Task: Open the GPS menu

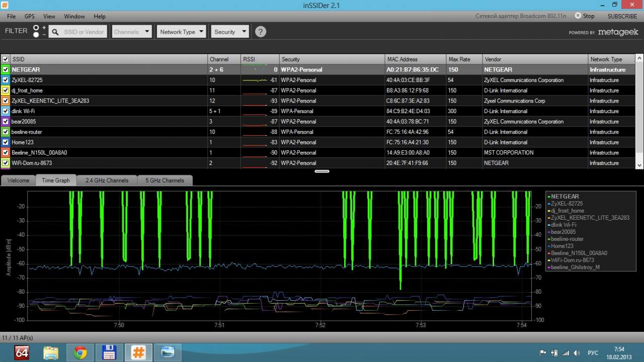Action: (30, 16)
